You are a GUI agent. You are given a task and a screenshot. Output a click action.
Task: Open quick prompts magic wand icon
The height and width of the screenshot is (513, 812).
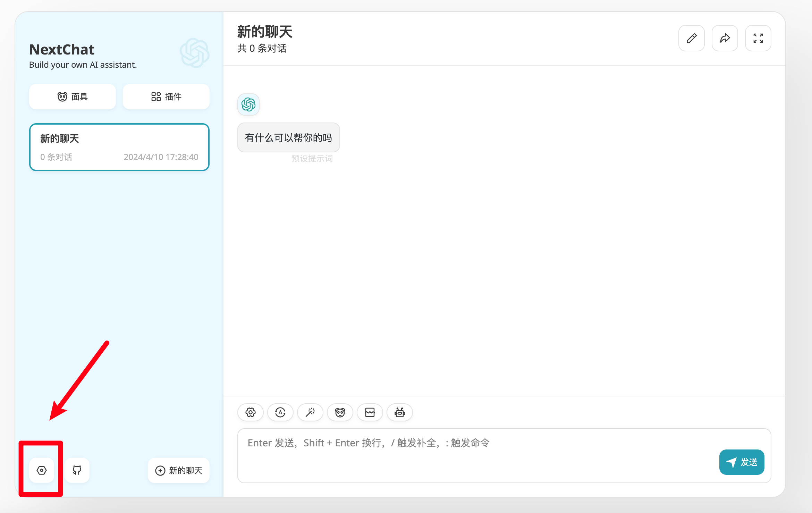coord(310,412)
